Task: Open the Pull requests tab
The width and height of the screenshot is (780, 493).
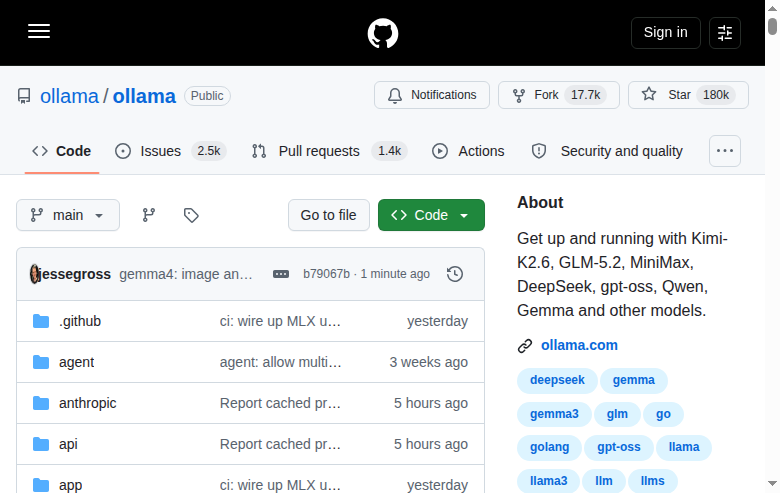Action: [329, 151]
